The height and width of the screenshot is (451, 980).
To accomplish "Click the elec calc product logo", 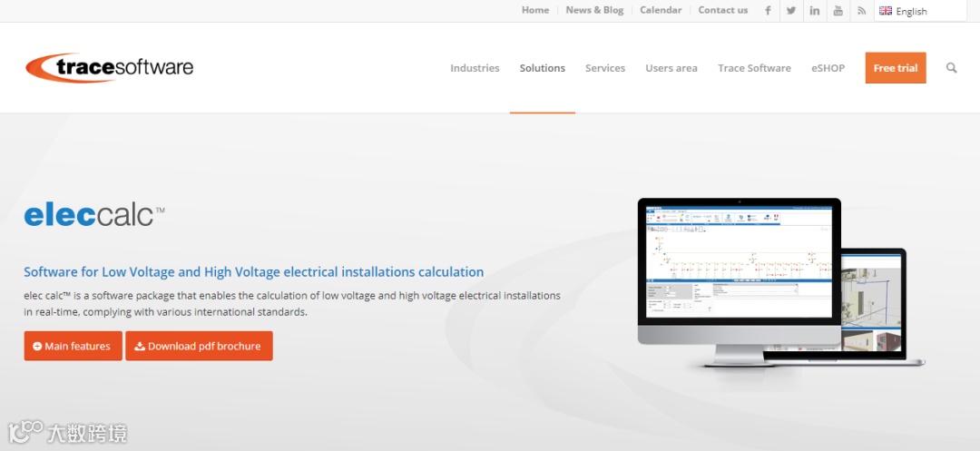I will click(x=94, y=215).
